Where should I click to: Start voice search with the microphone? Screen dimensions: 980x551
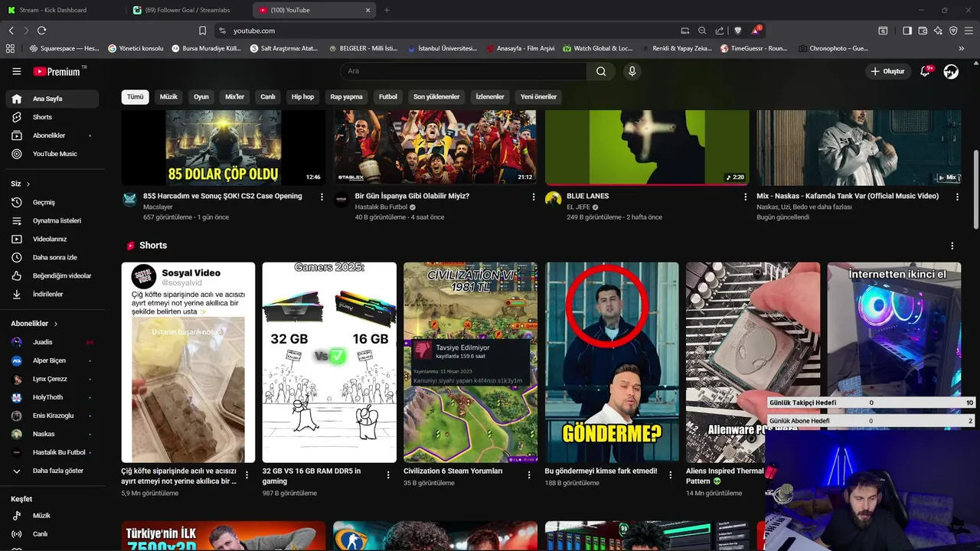pyautogui.click(x=632, y=71)
